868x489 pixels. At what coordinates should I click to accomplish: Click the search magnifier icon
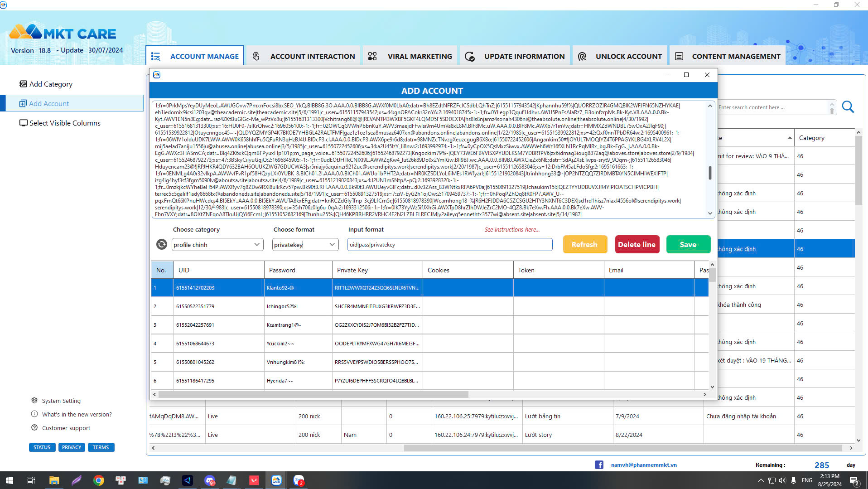[848, 107]
